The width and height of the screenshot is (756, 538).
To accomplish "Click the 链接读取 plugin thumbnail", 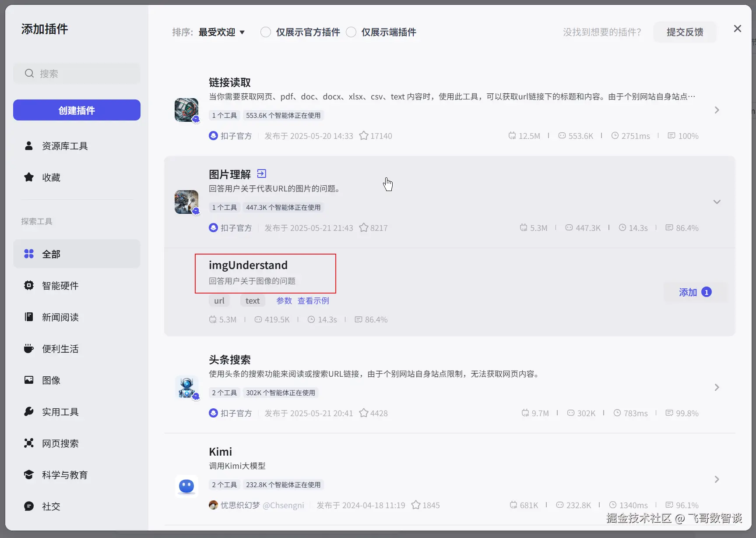I will click(186, 110).
